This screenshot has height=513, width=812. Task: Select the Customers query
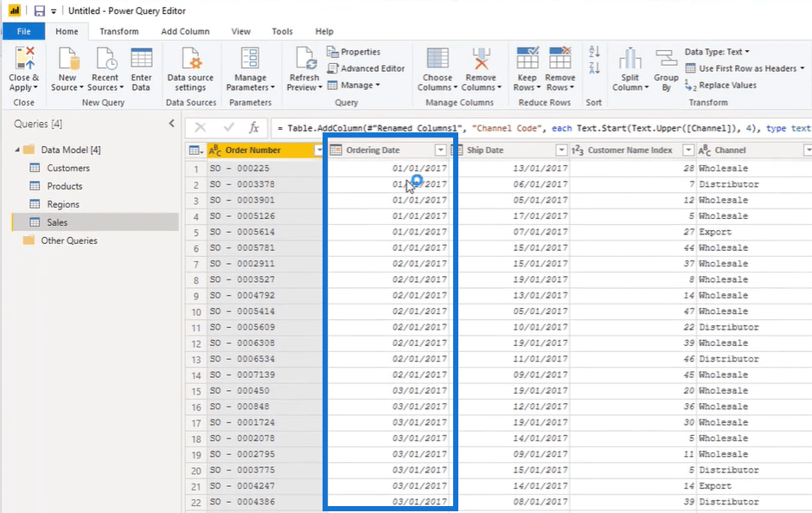tap(68, 168)
